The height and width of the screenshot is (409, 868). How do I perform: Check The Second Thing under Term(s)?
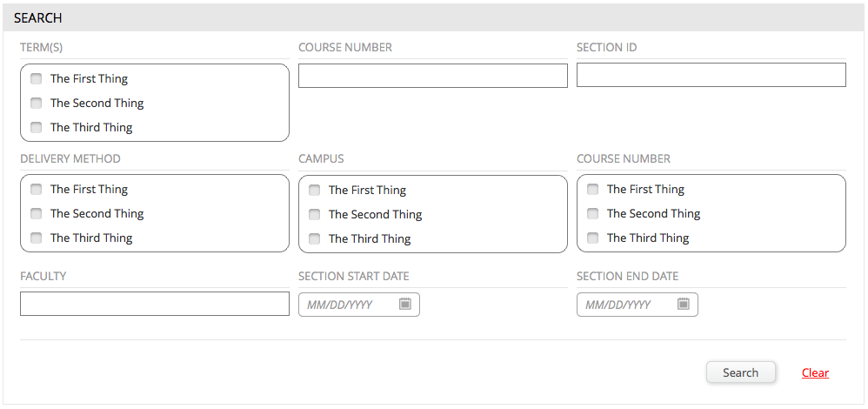click(x=36, y=103)
